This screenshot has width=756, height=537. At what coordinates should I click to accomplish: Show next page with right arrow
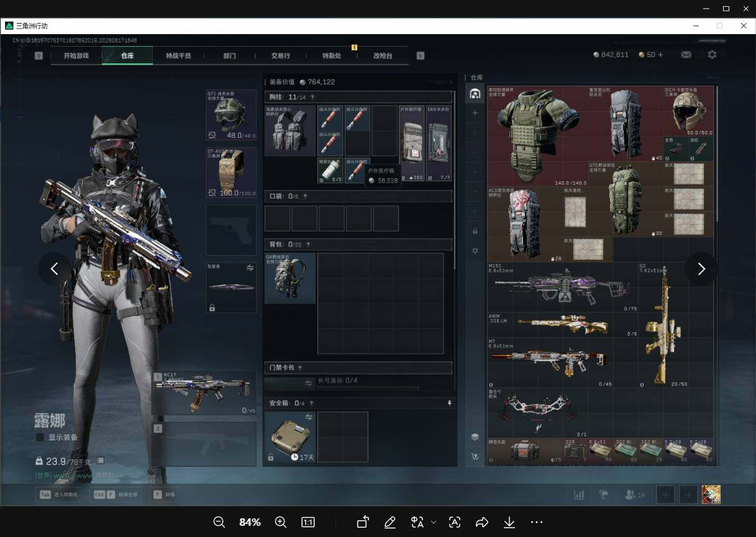(701, 268)
